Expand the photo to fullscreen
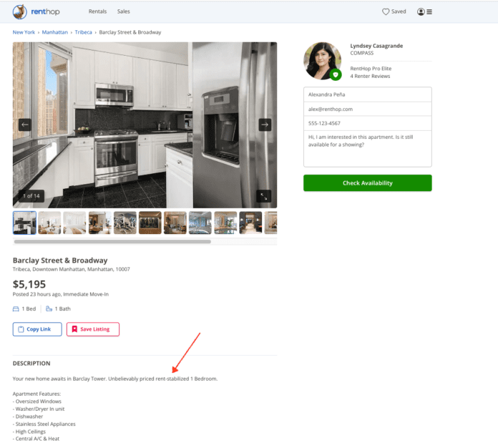 pos(264,195)
